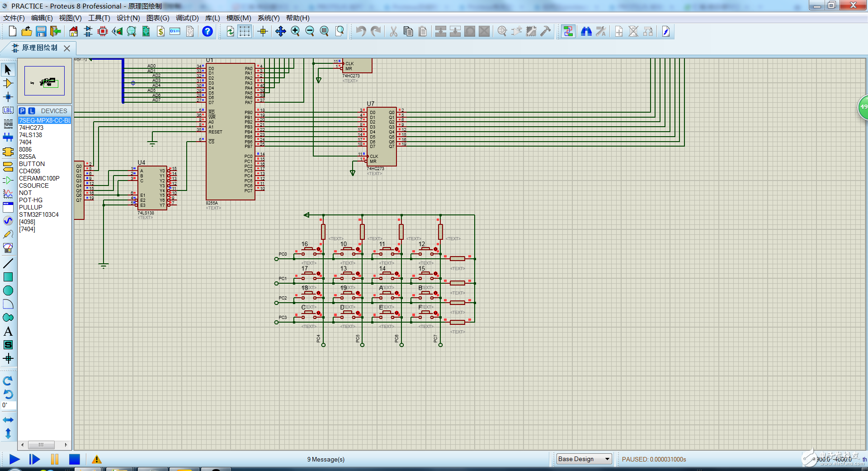The image size is (868, 471).
Task: Choose the Wire Label Mode tool
Action: tap(8, 110)
